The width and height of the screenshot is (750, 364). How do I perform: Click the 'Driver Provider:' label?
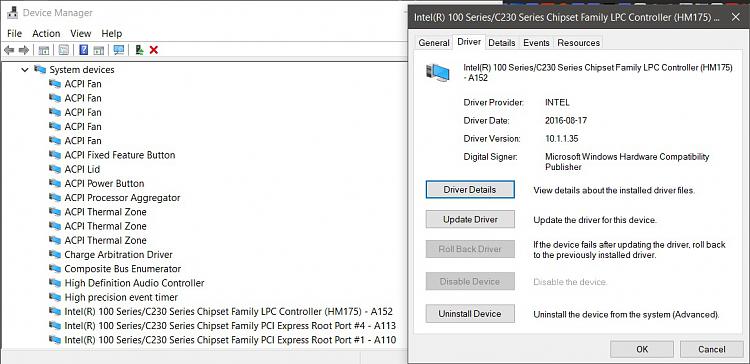click(x=494, y=102)
